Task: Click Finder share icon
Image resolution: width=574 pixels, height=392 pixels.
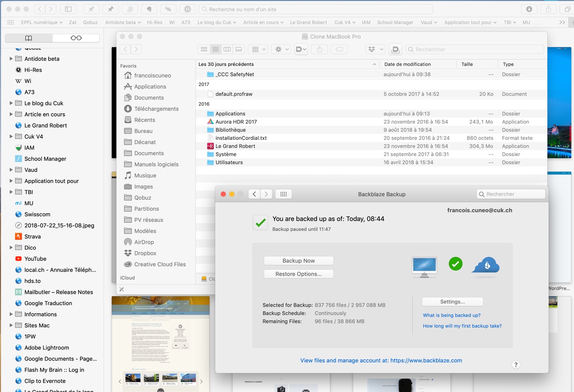Action: (x=320, y=49)
